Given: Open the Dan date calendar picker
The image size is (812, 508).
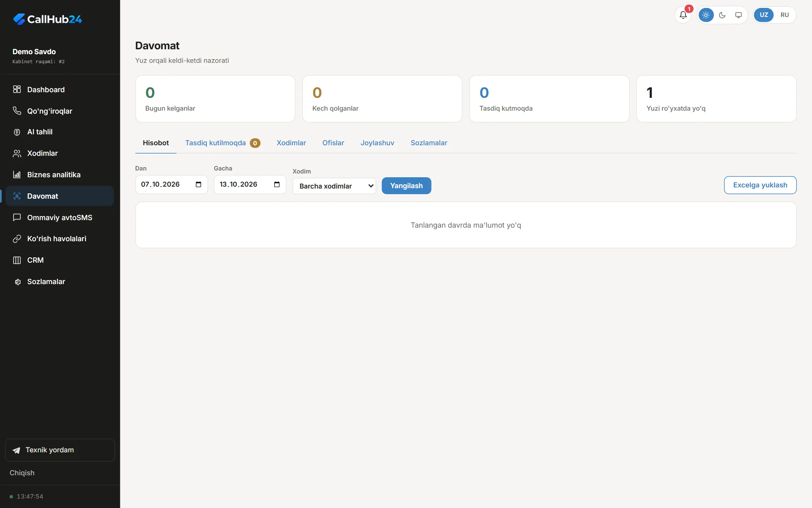Looking at the screenshot, I should click(x=198, y=184).
